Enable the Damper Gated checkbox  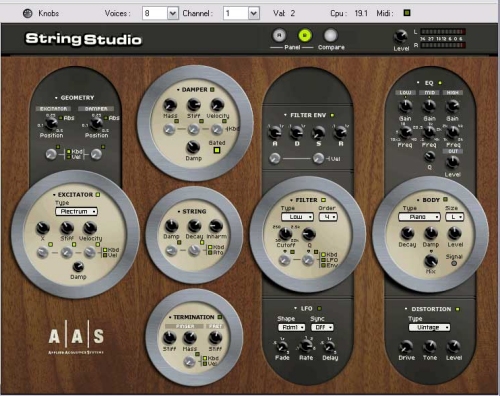[217, 150]
